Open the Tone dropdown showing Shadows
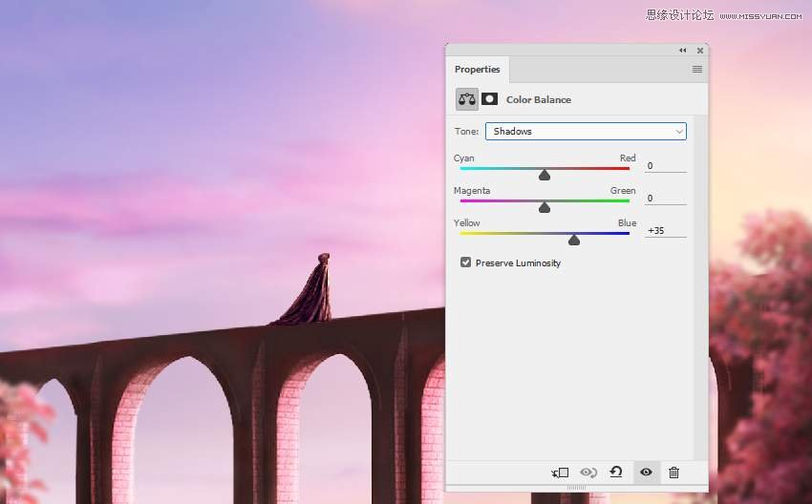 tap(586, 132)
